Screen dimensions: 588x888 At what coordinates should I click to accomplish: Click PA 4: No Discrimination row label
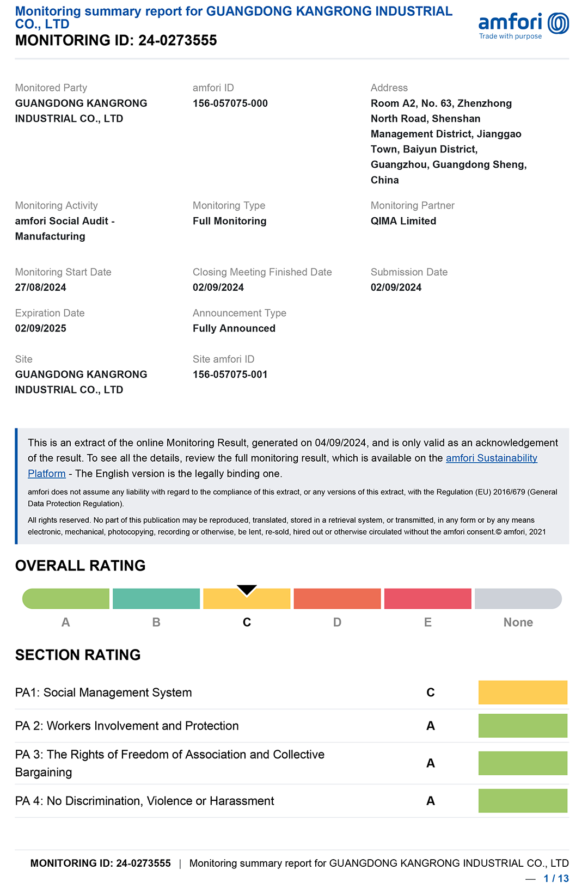(x=145, y=801)
